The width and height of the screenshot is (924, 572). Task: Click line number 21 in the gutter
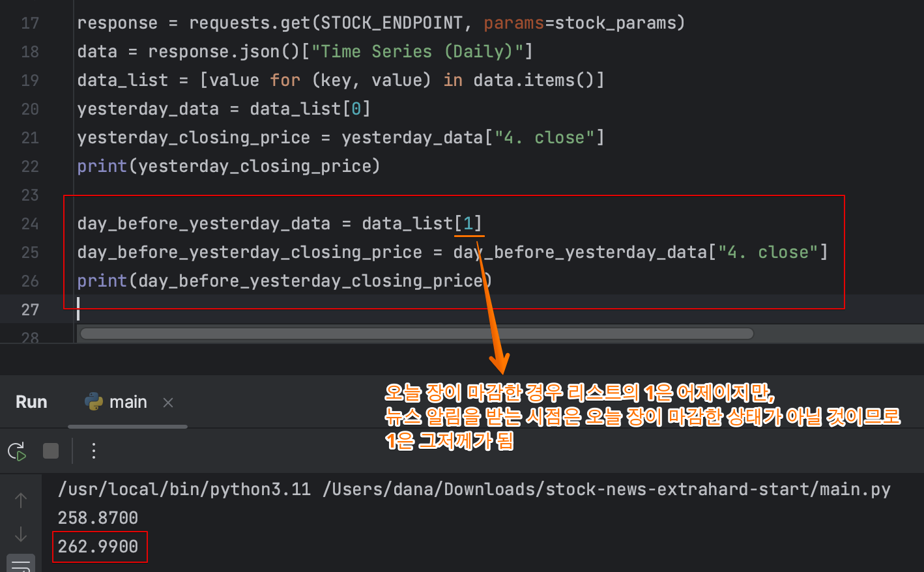click(x=30, y=138)
